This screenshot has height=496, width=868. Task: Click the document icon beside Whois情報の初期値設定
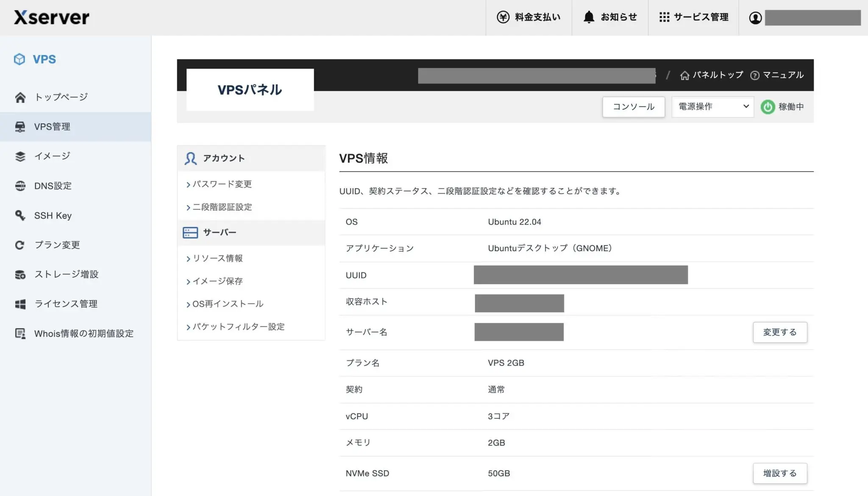(20, 333)
